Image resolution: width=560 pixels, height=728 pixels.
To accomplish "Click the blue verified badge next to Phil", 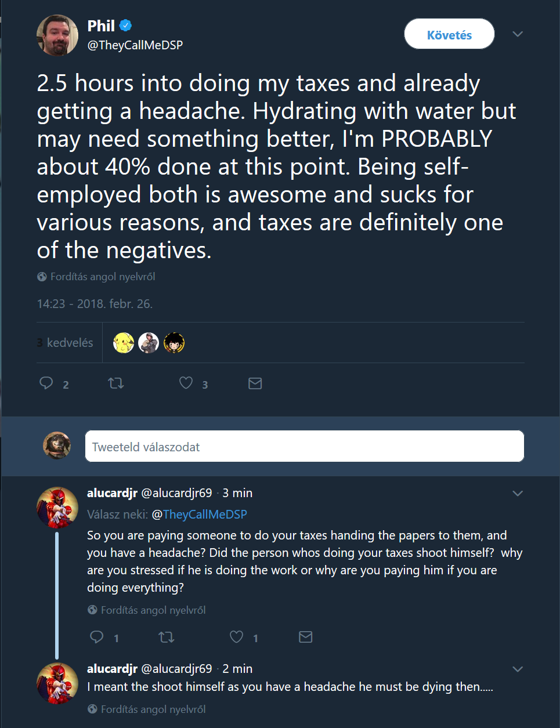I will [x=126, y=26].
